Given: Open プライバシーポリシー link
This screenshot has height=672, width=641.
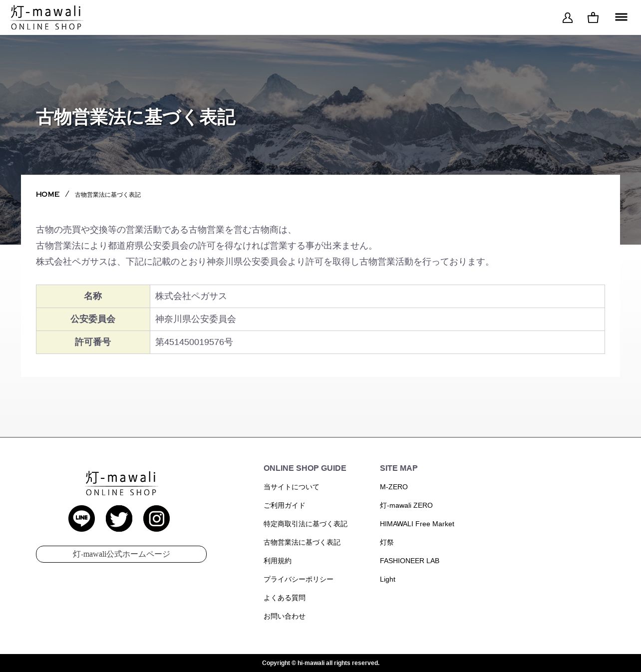Looking at the screenshot, I should click(299, 579).
